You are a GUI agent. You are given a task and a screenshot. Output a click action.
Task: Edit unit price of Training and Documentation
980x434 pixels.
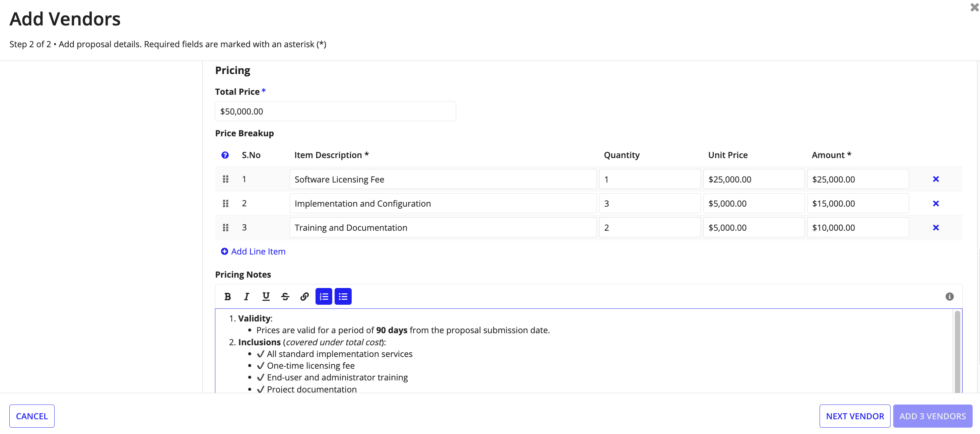754,227
